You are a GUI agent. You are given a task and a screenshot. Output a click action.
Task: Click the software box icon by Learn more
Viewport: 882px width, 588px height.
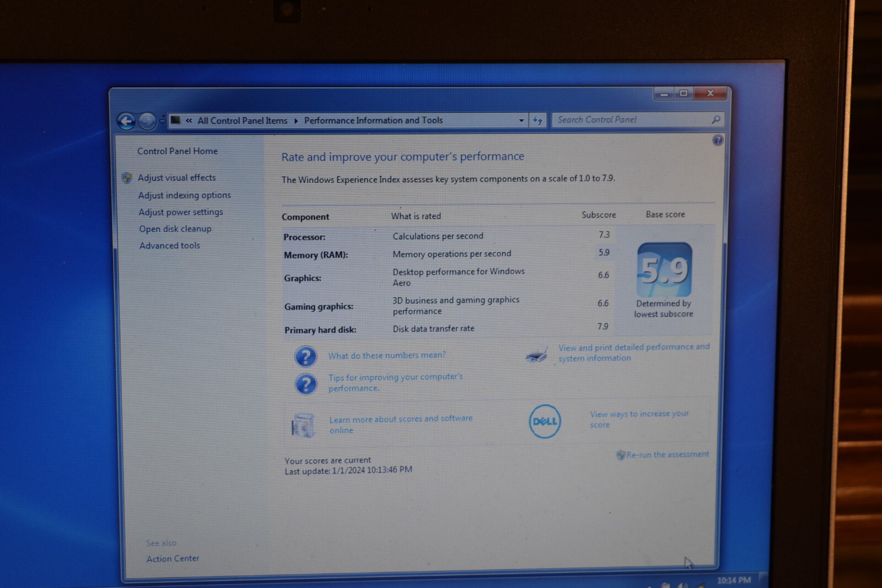(x=303, y=425)
